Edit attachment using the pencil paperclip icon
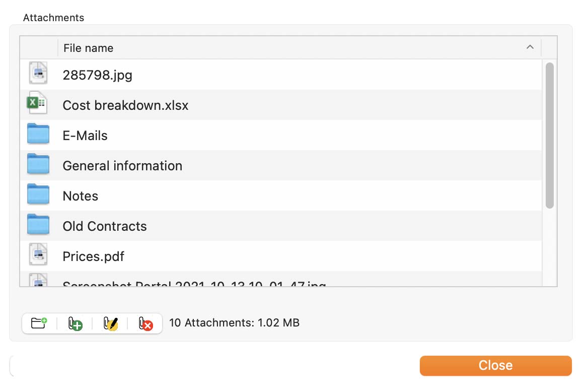Viewport: 588px width, 392px height. (x=111, y=323)
